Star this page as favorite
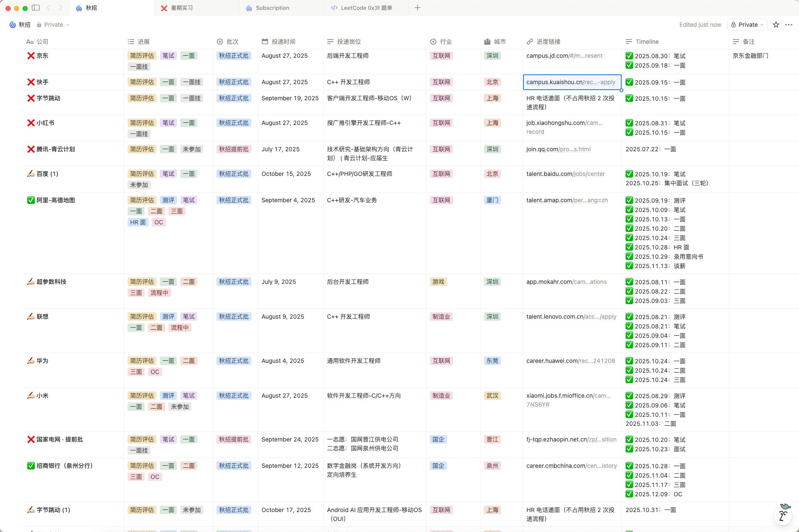This screenshot has height=532, width=799. tap(776, 25)
